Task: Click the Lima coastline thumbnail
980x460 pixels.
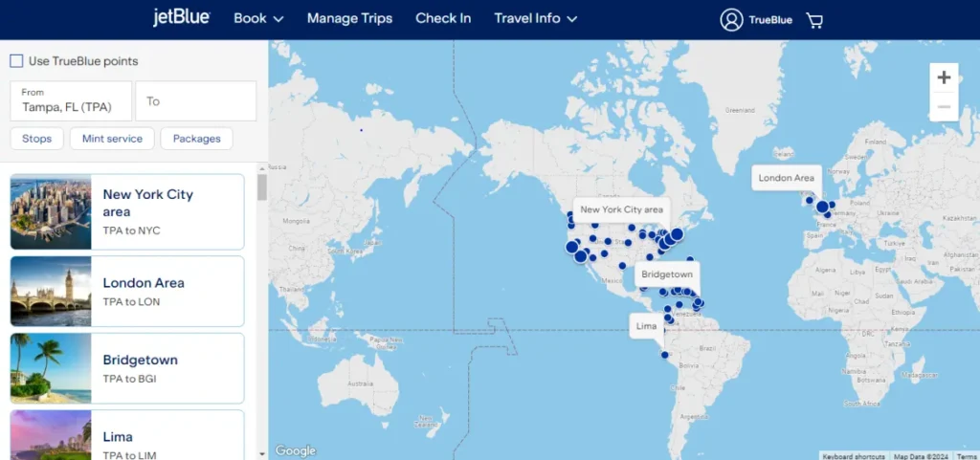Action: pyautogui.click(x=51, y=435)
